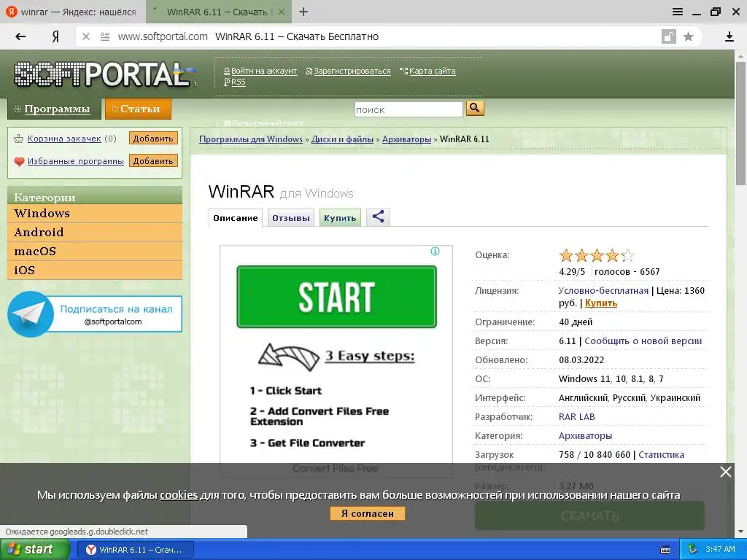This screenshot has height=560, width=747.
Task: Open a new browser tab with plus
Action: (x=303, y=12)
